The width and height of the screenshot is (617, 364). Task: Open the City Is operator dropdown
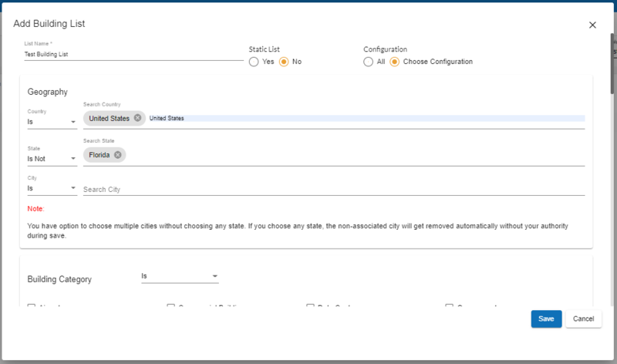(x=52, y=188)
